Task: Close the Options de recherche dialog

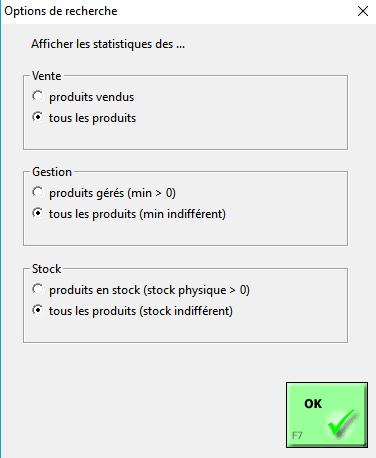Action: coord(363,11)
